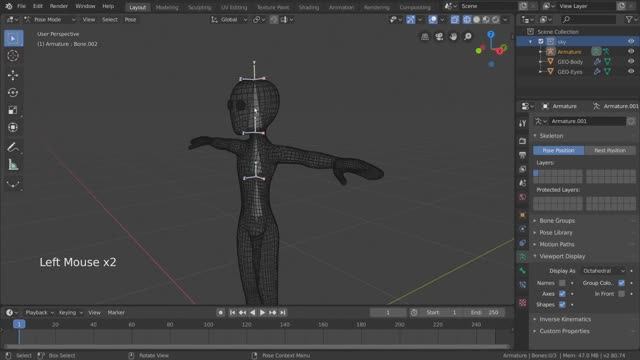The height and width of the screenshot is (360, 640).
Task: Select the Transform tool
Action: click(x=13, y=127)
